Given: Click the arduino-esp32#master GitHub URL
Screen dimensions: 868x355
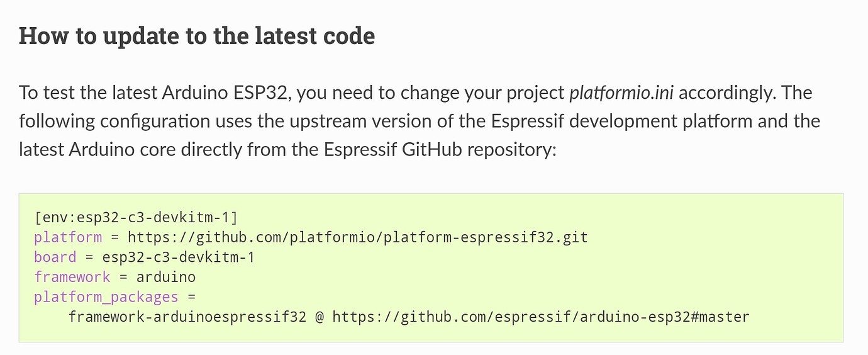Looking at the screenshot, I should pyautogui.click(x=541, y=317).
